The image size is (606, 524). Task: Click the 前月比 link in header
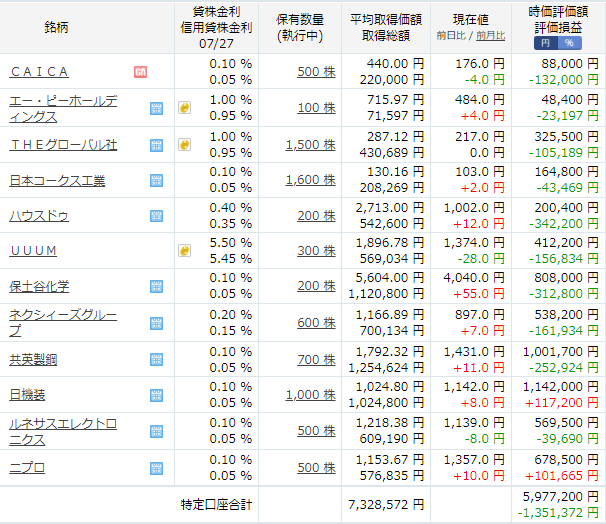click(490, 36)
